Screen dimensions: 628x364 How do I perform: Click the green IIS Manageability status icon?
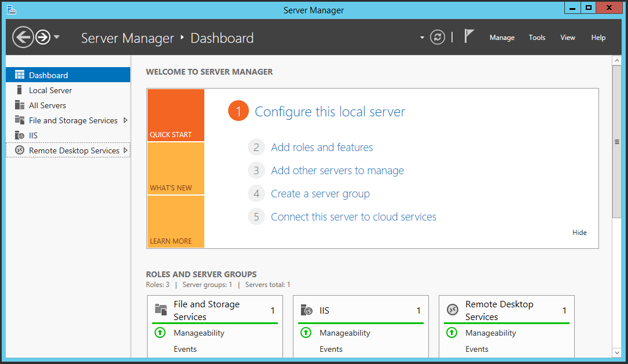pos(306,333)
